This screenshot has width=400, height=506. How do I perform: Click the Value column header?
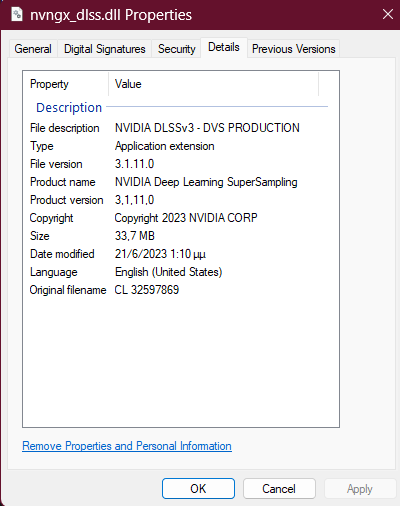point(213,84)
